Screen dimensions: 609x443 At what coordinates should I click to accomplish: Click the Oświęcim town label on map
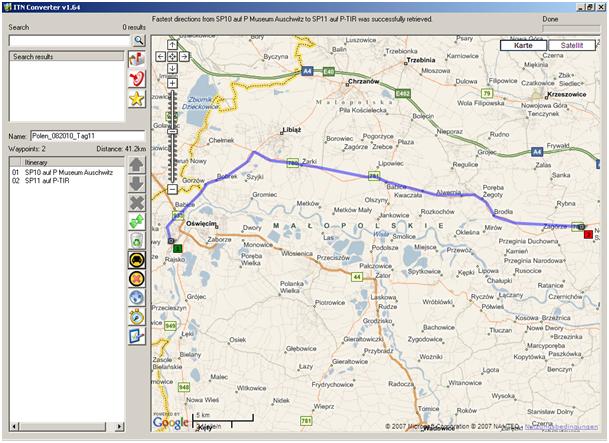(201, 224)
